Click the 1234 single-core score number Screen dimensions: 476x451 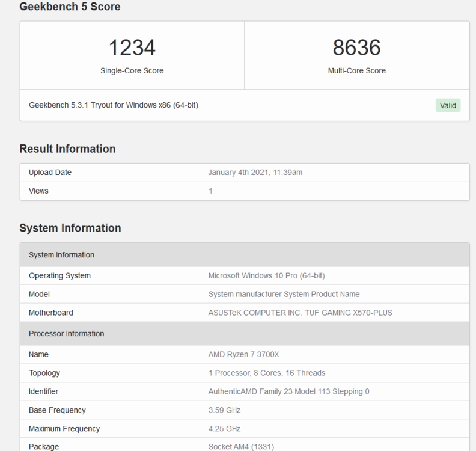[132, 48]
